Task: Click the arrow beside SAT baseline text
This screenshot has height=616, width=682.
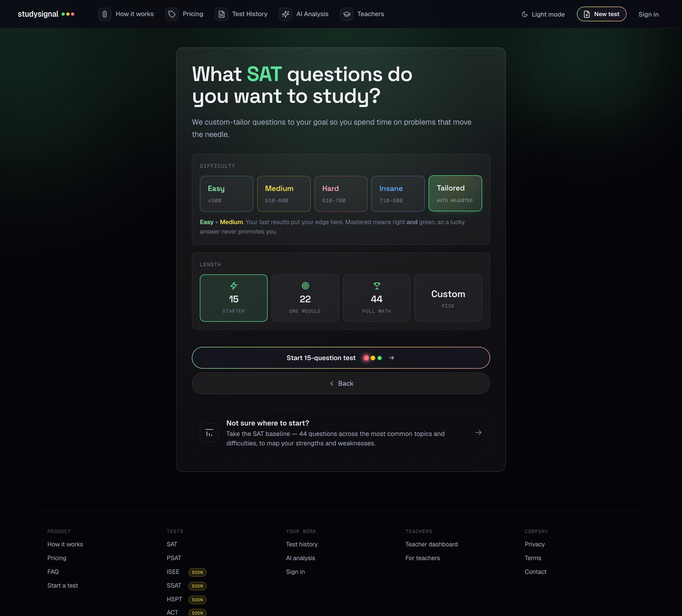Action: click(x=479, y=433)
